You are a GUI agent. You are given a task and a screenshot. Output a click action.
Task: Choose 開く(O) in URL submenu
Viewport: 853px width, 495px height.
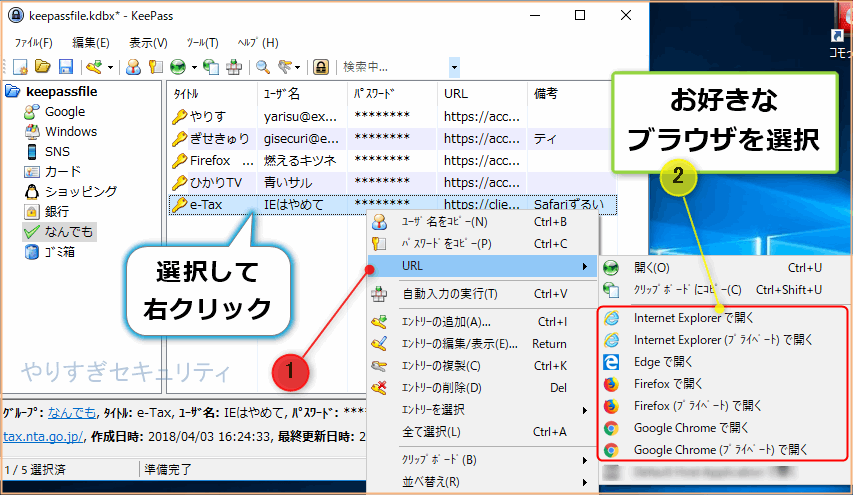(725, 268)
